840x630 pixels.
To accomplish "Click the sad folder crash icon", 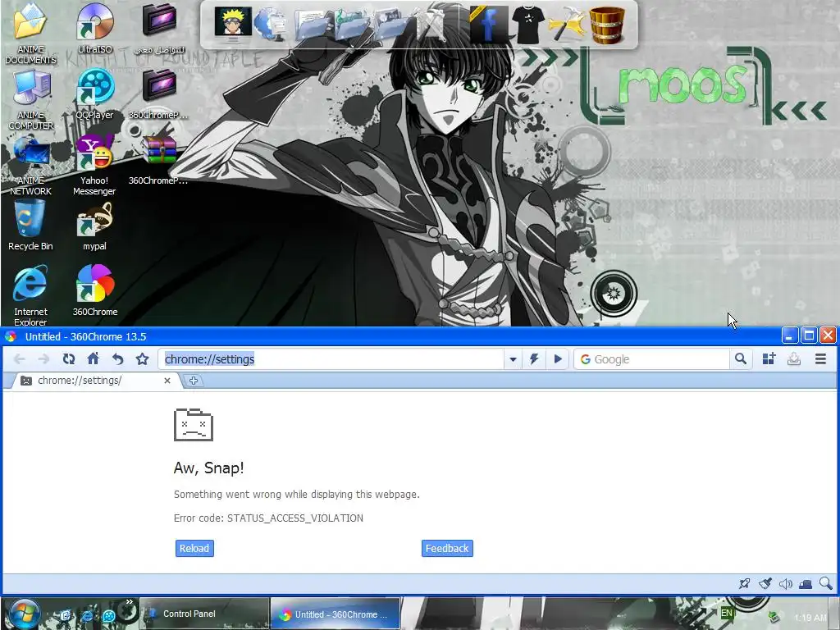I will click(x=194, y=425).
